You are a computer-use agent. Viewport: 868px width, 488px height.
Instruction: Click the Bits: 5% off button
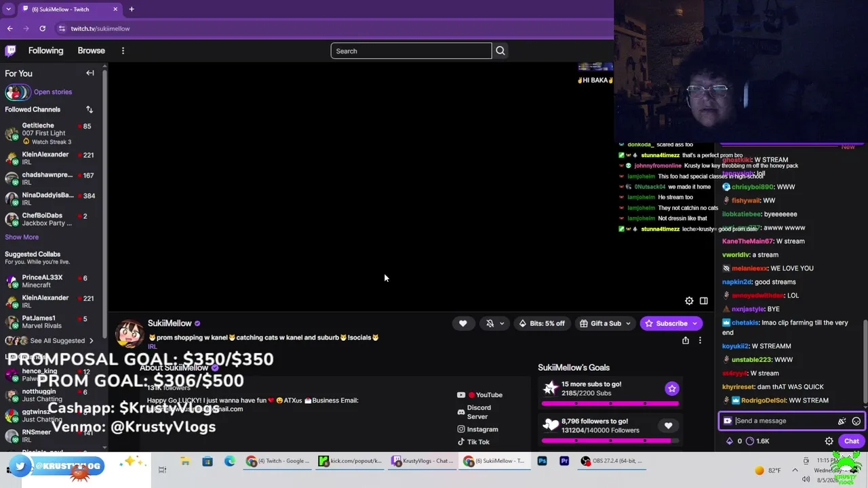coord(542,323)
